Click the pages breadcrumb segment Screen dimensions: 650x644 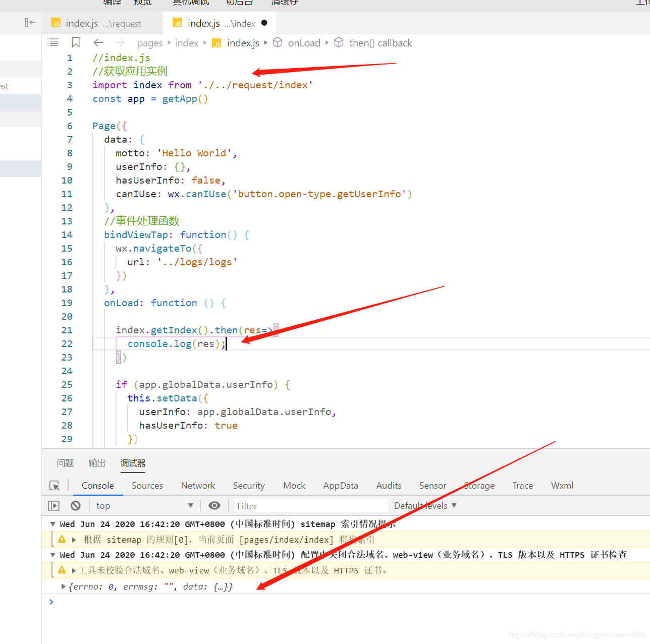tap(150, 43)
